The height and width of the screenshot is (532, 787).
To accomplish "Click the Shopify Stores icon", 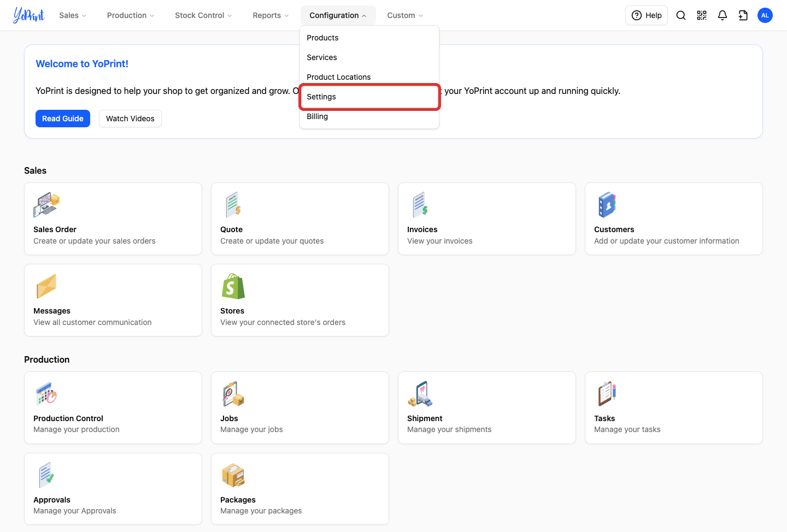I will click(233, 286).
